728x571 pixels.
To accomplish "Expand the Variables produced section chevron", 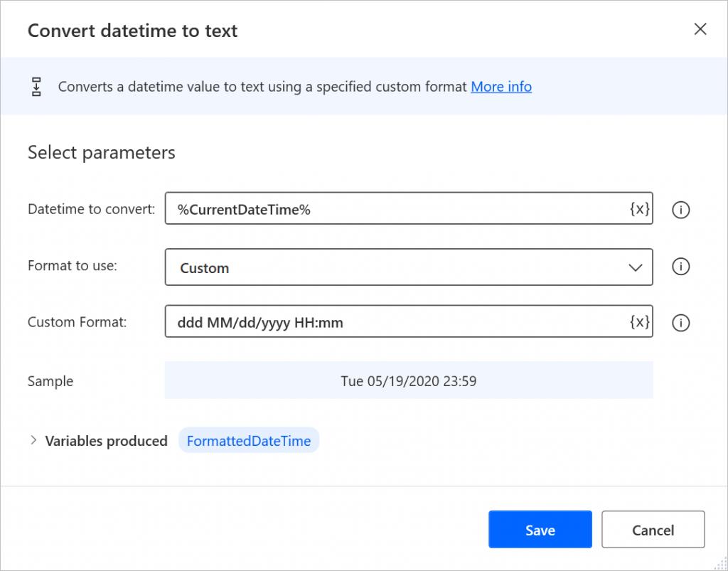I will [x=33, y=441].
